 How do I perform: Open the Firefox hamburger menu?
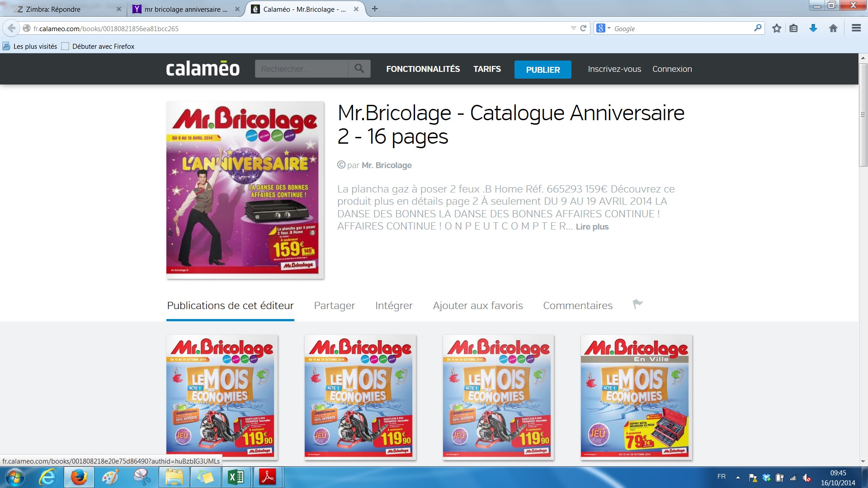pos(856,28)
